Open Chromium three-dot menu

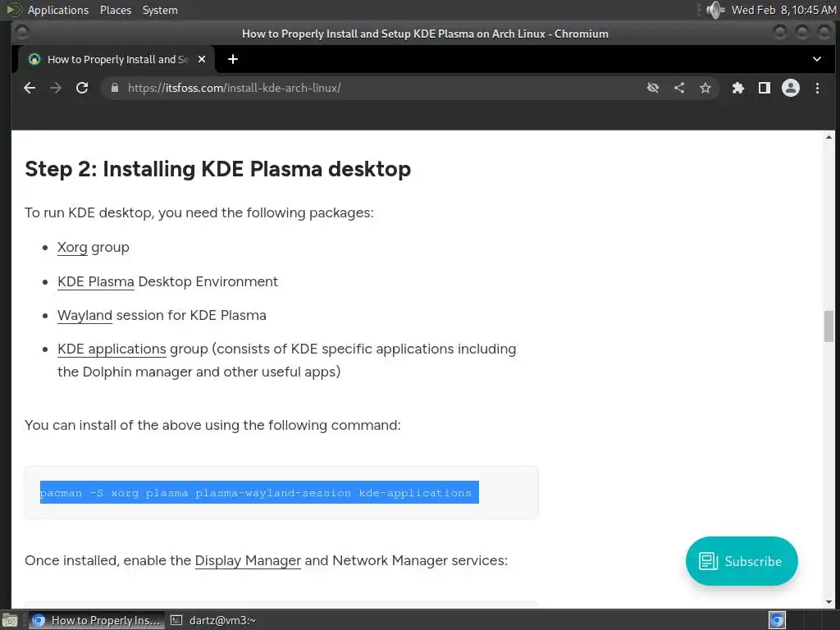pyautogui.click(x=818, y=88)
